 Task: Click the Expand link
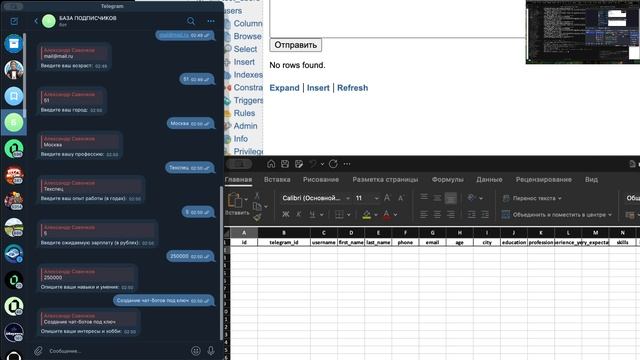284,88
